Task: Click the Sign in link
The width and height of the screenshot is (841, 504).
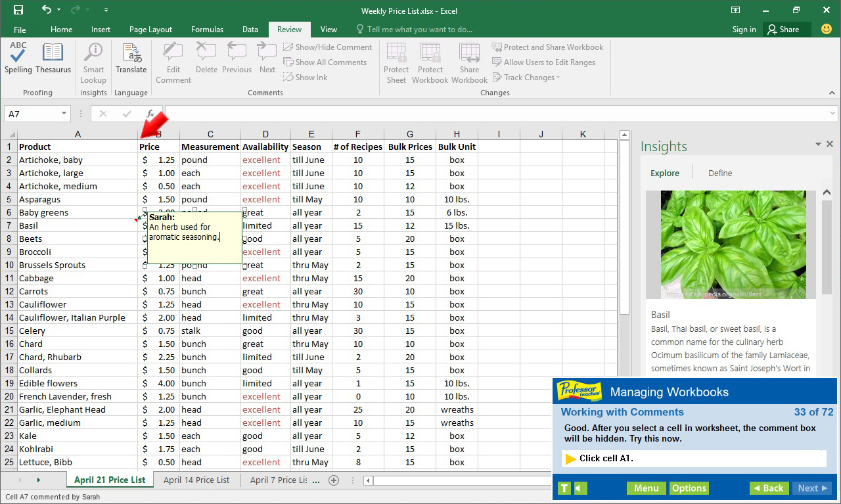Action: pos(744,29)
